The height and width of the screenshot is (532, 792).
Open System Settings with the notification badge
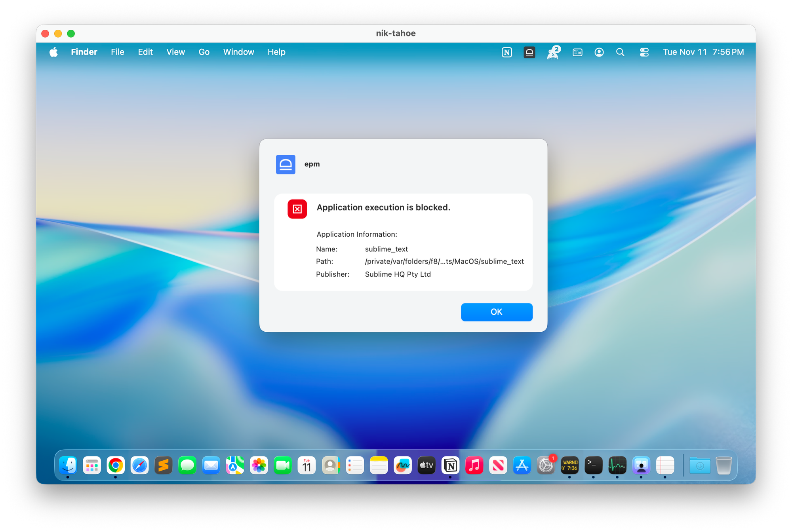pos(545,465)
